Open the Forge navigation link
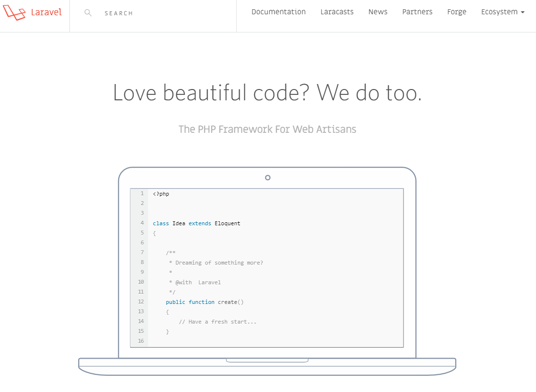 [x=456, y=12]
